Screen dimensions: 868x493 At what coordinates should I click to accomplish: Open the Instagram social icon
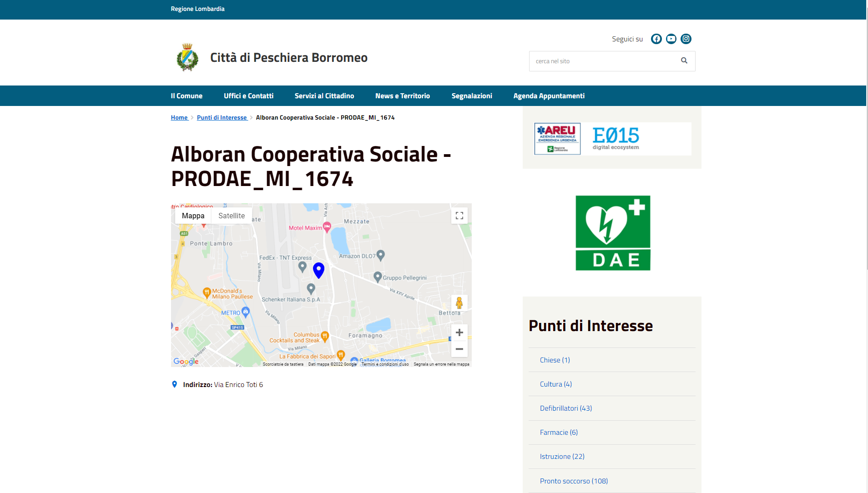(686, 39)
